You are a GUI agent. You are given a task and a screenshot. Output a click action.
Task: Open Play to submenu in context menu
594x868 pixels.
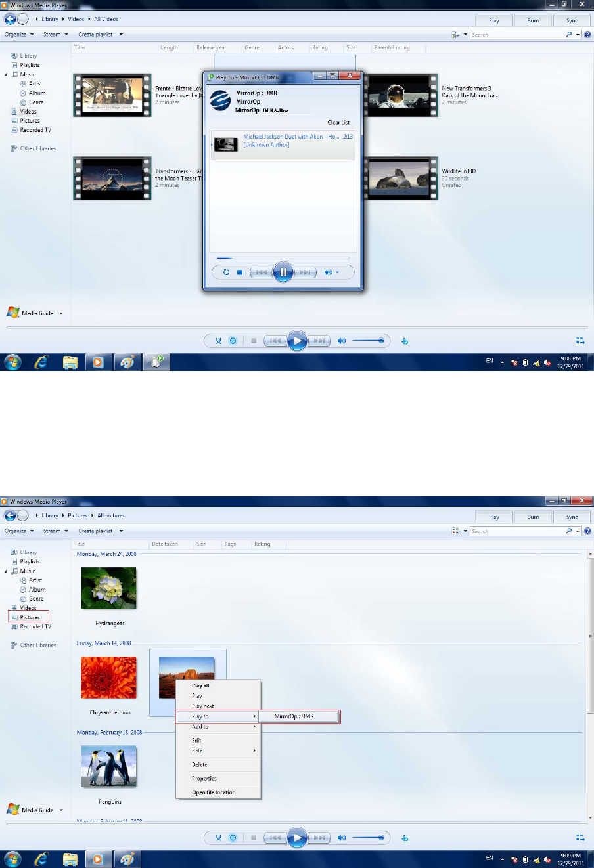[x=217, y=716]
